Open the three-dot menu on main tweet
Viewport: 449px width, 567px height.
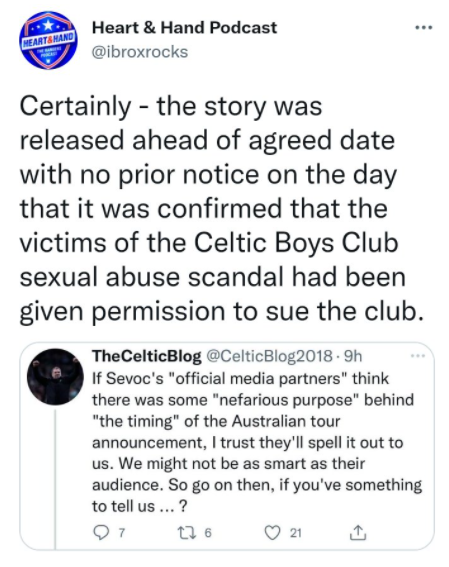coord(424,27)
